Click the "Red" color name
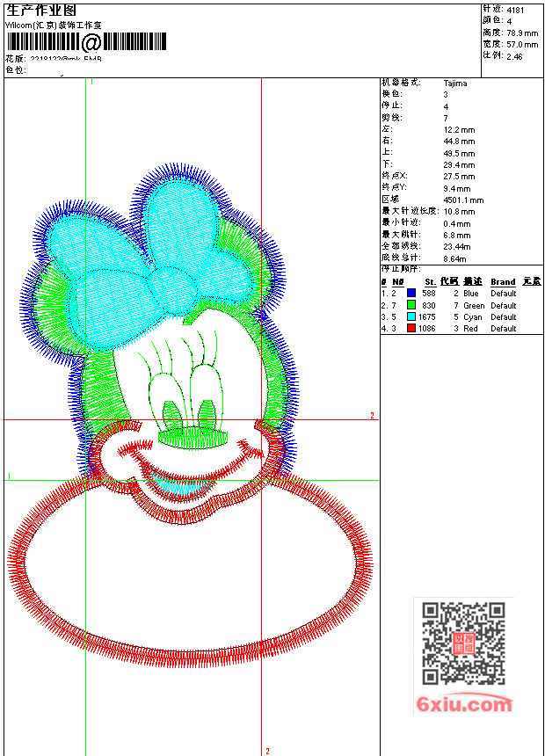 pos(470,329)
